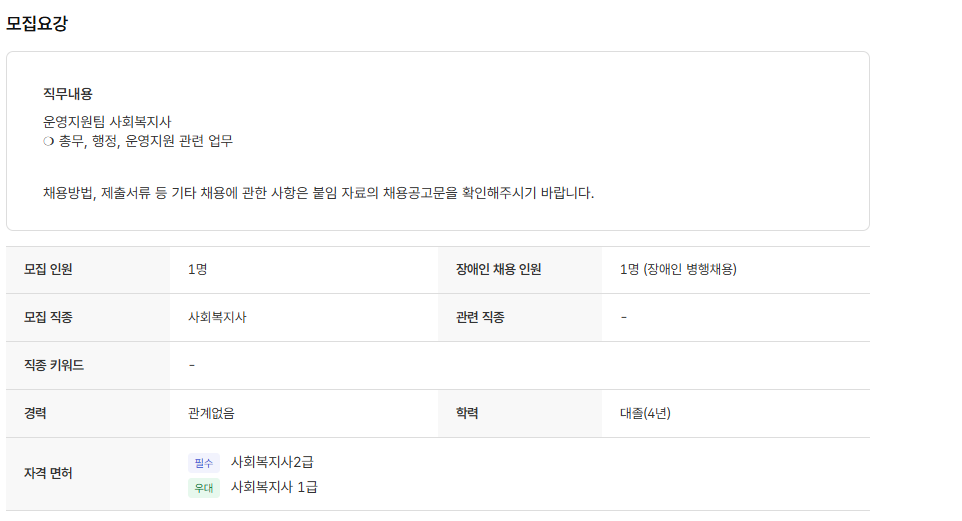
Task: Click the 직종 키워드 label cell
Action: click(54, 365)
